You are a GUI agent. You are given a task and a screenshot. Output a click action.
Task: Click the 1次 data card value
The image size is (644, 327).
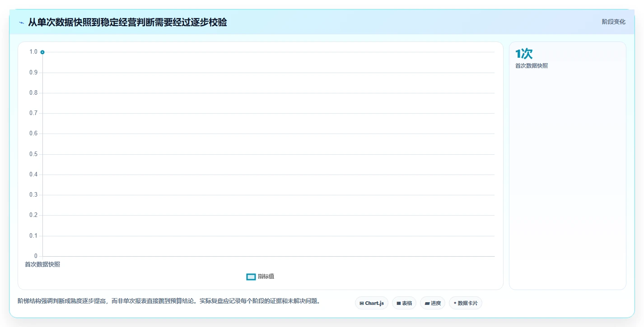524,54
